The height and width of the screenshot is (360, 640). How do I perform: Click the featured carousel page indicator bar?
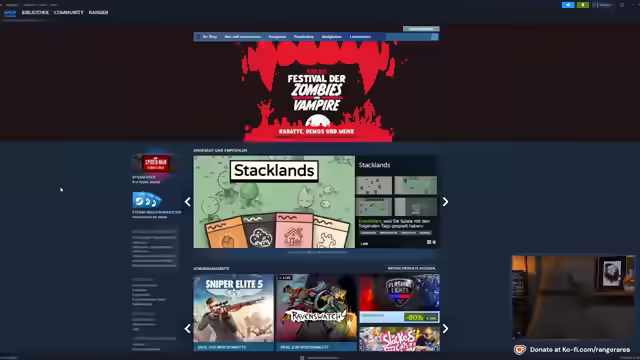(317, 252)
